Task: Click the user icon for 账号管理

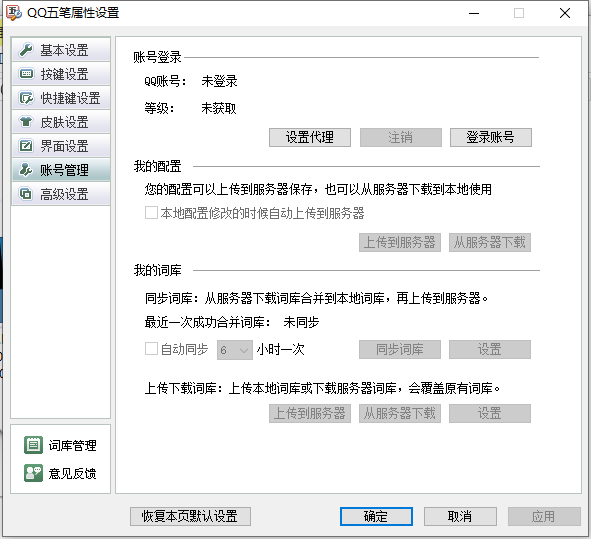Action: coord(26,170)
